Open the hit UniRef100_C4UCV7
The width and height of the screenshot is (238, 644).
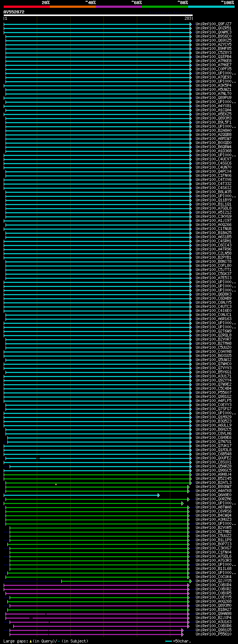213,159
